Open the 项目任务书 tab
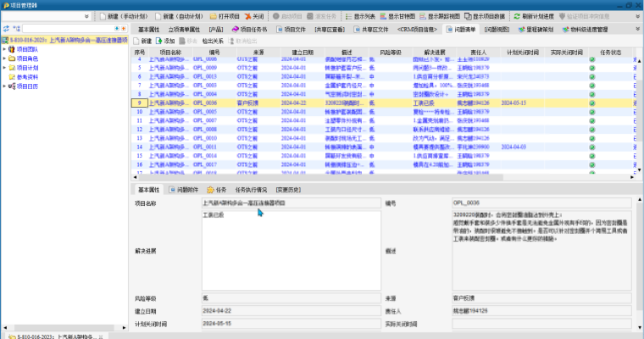 249,30
